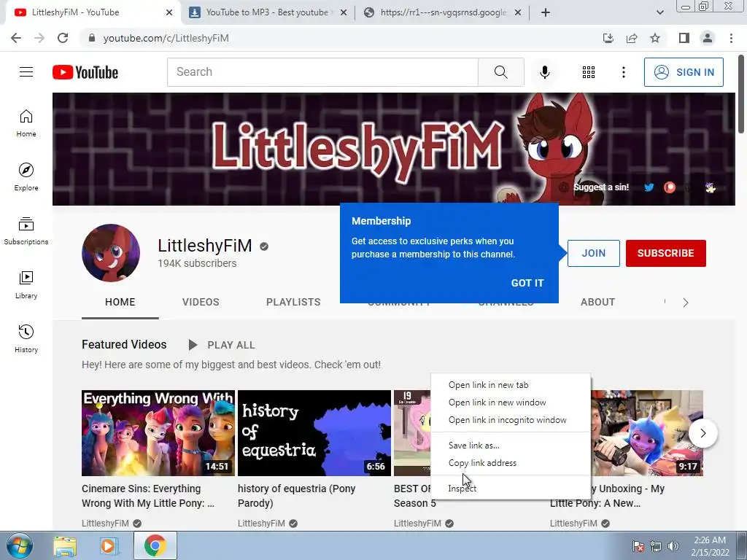Viewport: 747px width, 560px height.
Task: Select the PLAYLISTS channel tab
Action: point(293,302)
